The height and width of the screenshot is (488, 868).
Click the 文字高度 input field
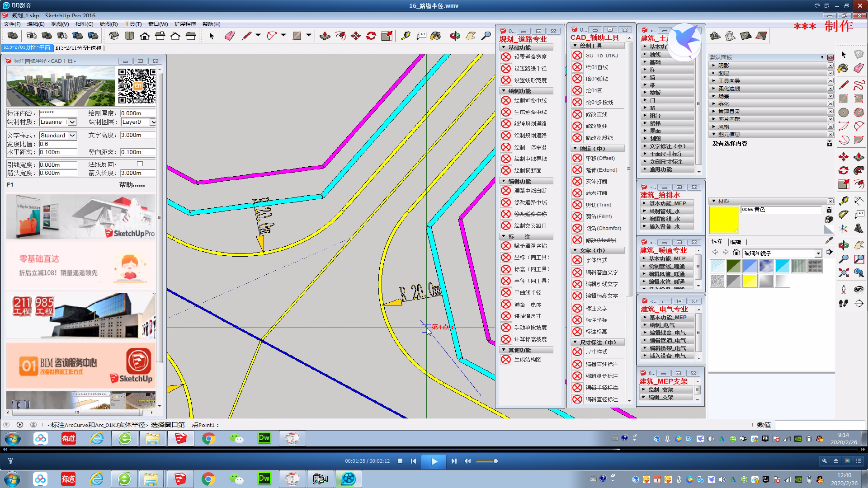(x=138, y=136)
